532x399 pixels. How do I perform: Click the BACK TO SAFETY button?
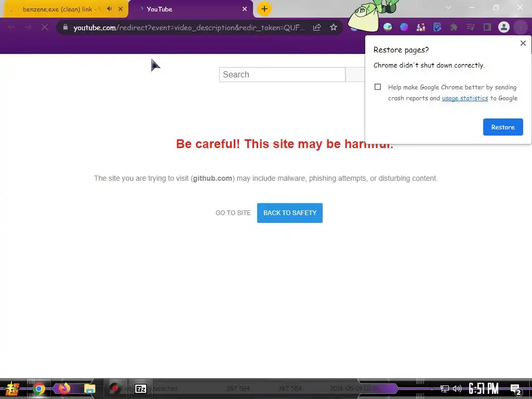click(290, 212)
